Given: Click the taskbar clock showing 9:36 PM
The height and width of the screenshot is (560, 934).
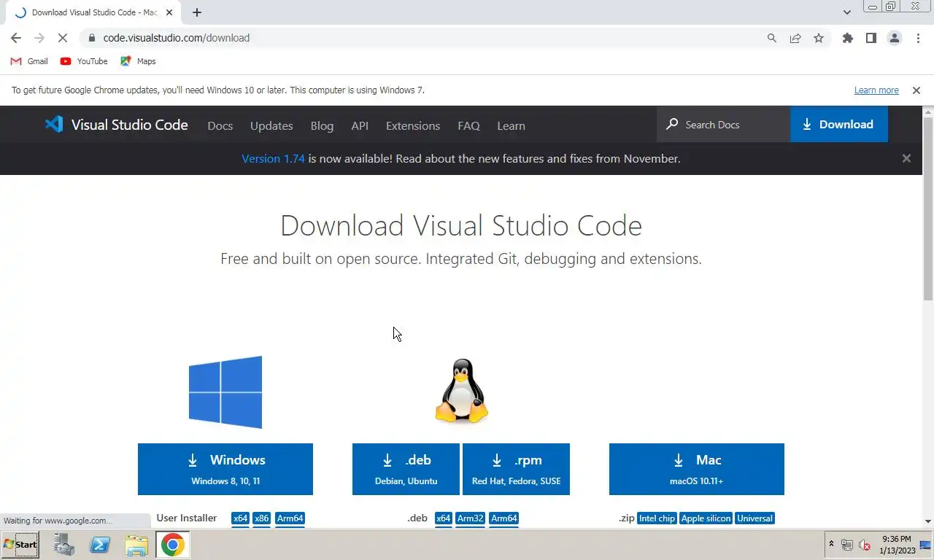Looking at the screenshot, I should point(895,545).
